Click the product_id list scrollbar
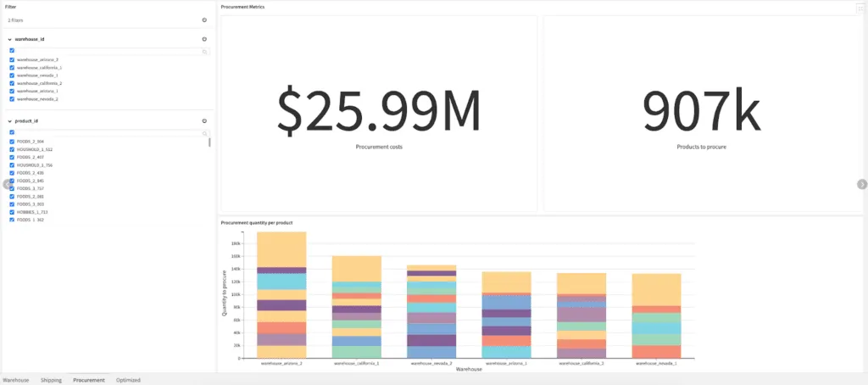868x385 pixels. click(x=209, y=142)
